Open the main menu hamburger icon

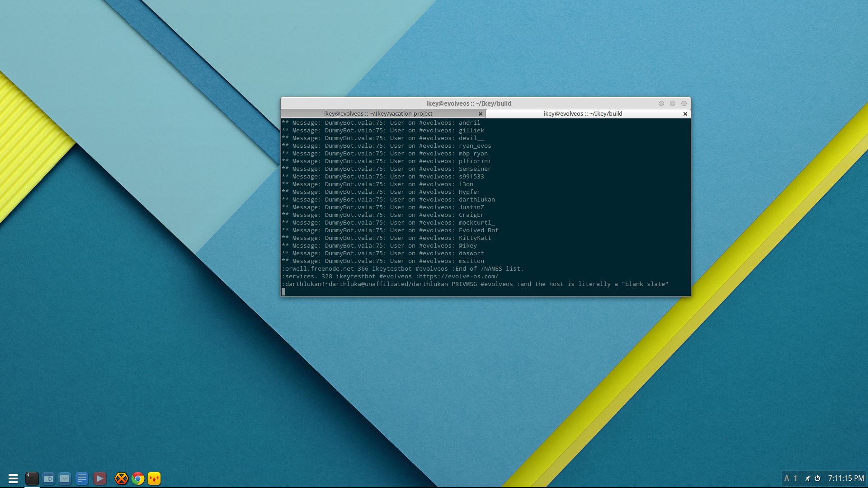(x=13, y=479)
